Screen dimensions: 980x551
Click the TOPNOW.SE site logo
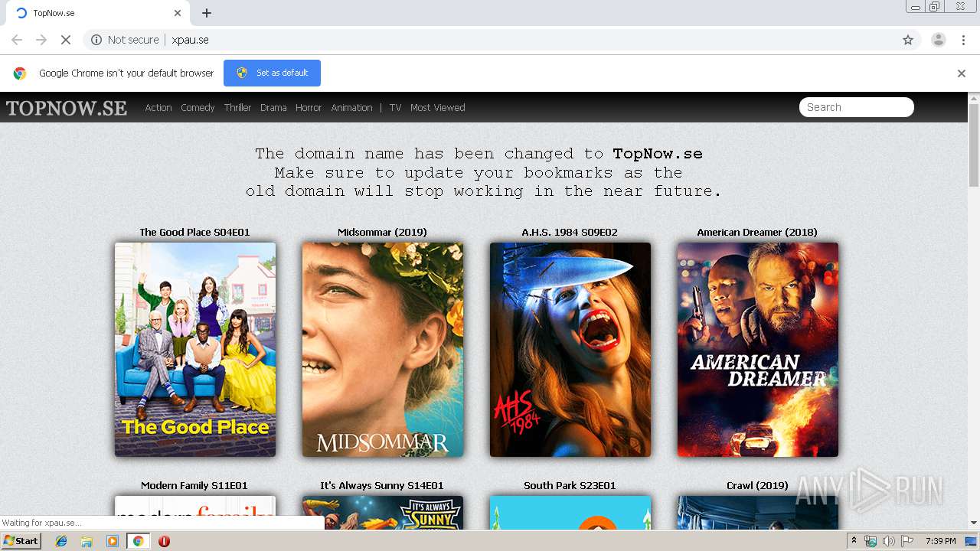(x=67, y=108)
